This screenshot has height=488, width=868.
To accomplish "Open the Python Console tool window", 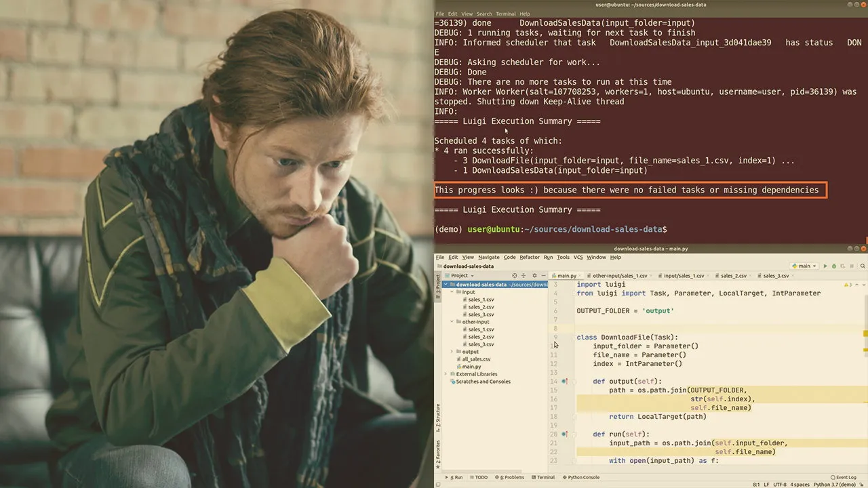I will 580,477.
